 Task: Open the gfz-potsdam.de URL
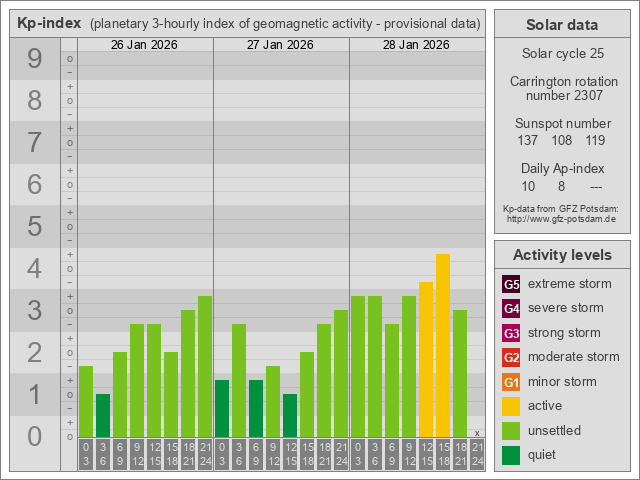click(561, 218)
